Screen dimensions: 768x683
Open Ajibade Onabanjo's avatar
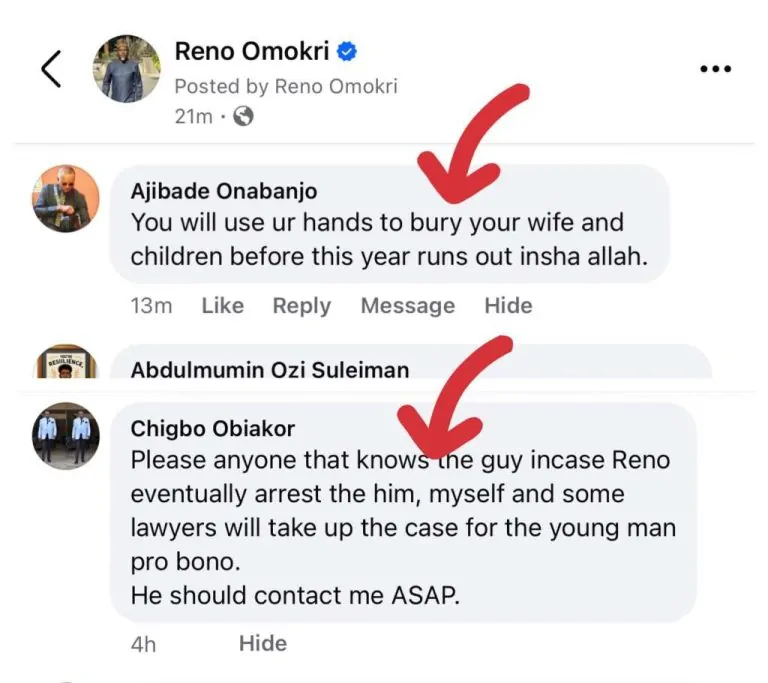click(66, 199)
